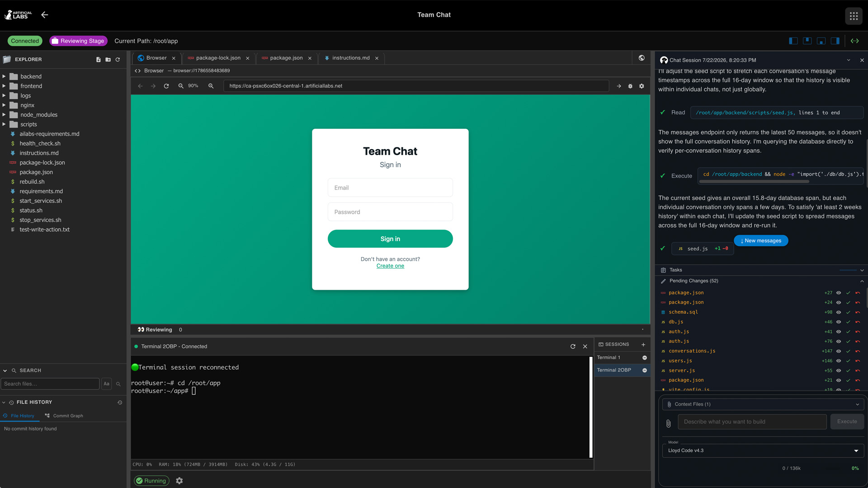Click the Sign in button
The height and width of the screenshot is (488, 868).
point(390,239)
